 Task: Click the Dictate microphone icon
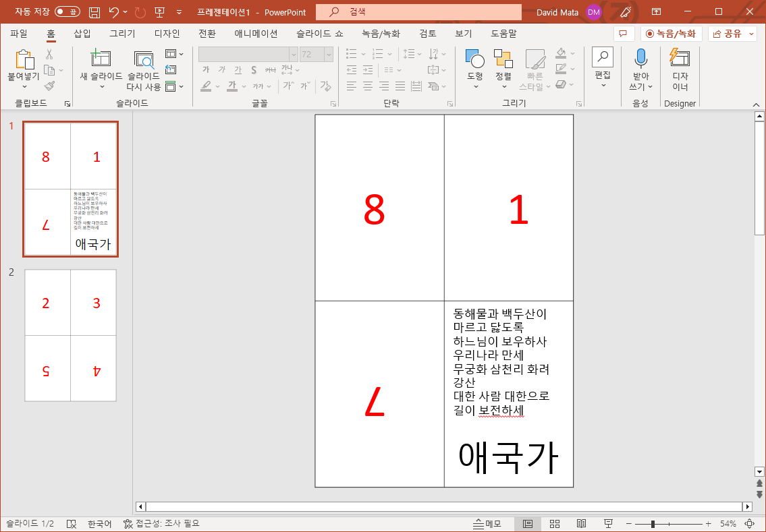click(x=641, y=58)
